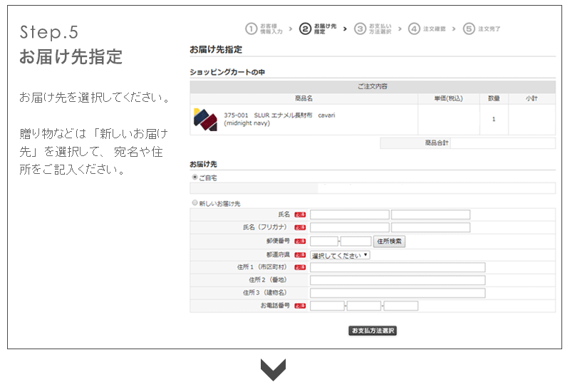Click the large down chevron arrow below
The height and width of the screenshot is (392, 570).
tap(273, 369)
